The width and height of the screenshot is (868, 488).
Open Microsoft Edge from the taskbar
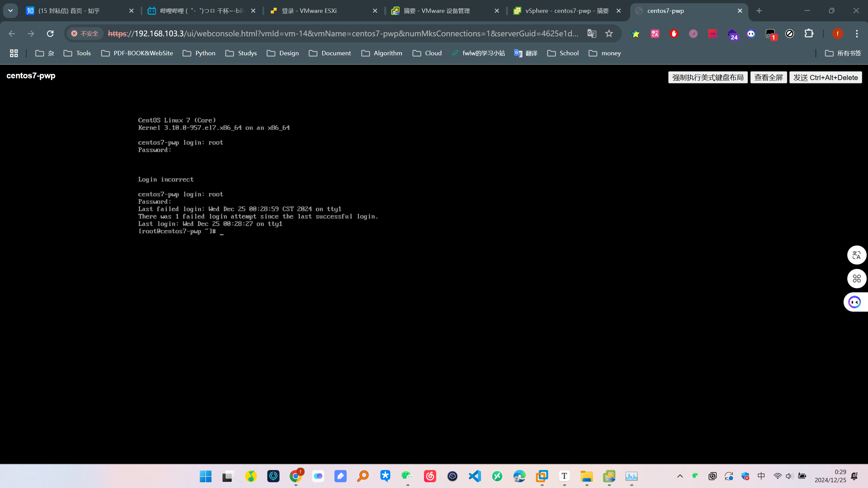tap(519, 476)
